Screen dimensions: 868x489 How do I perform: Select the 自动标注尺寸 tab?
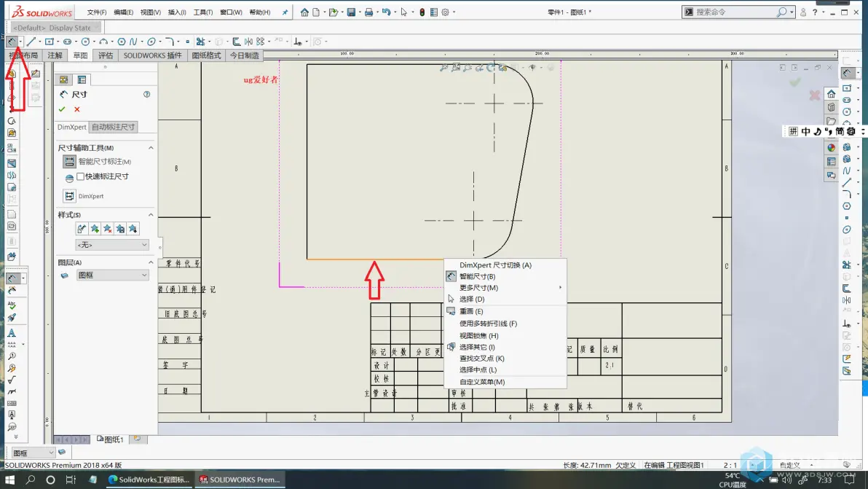coord(113,127)
